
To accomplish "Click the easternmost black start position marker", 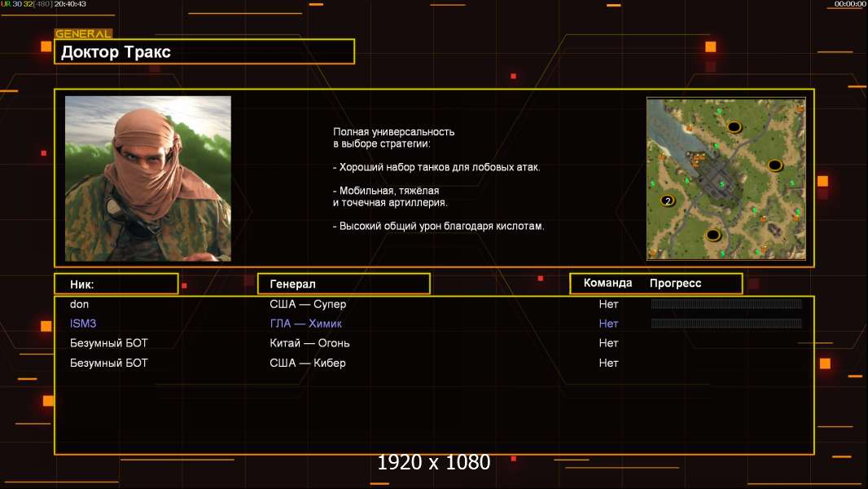I will tap(774, 165).
